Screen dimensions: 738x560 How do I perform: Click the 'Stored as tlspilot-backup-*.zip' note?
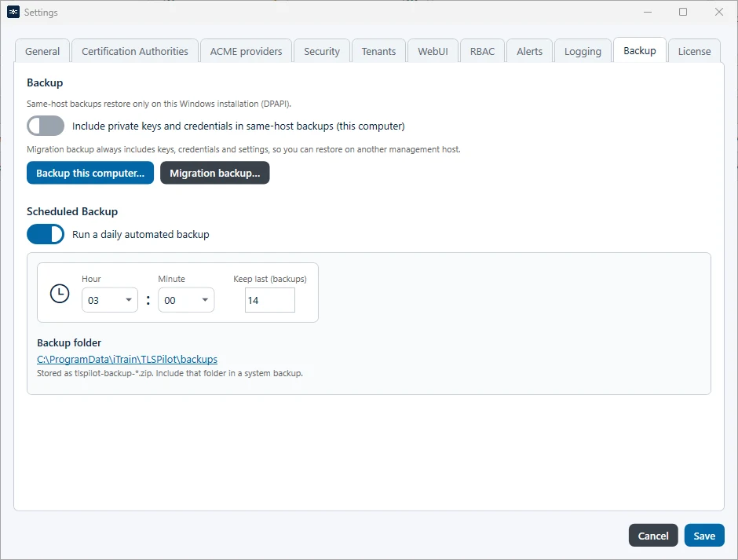click(x=170, y=374)
